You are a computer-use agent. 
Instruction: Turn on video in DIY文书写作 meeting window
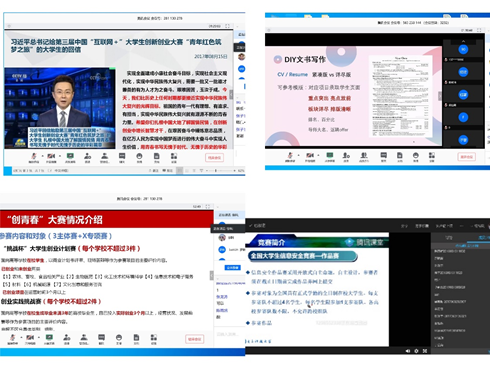point(310,156)
